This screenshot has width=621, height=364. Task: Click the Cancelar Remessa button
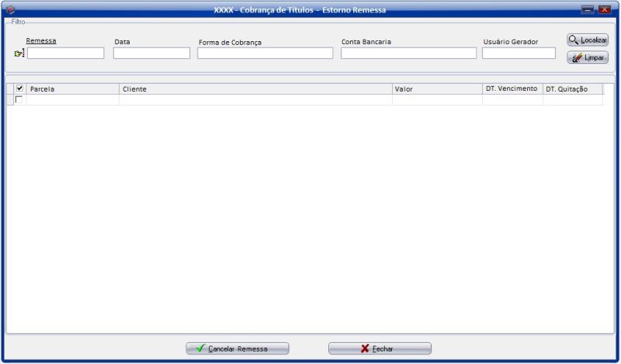238,348
